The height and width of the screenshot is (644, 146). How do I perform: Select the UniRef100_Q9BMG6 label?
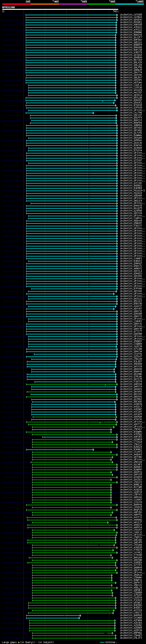[x=131, y=125]
